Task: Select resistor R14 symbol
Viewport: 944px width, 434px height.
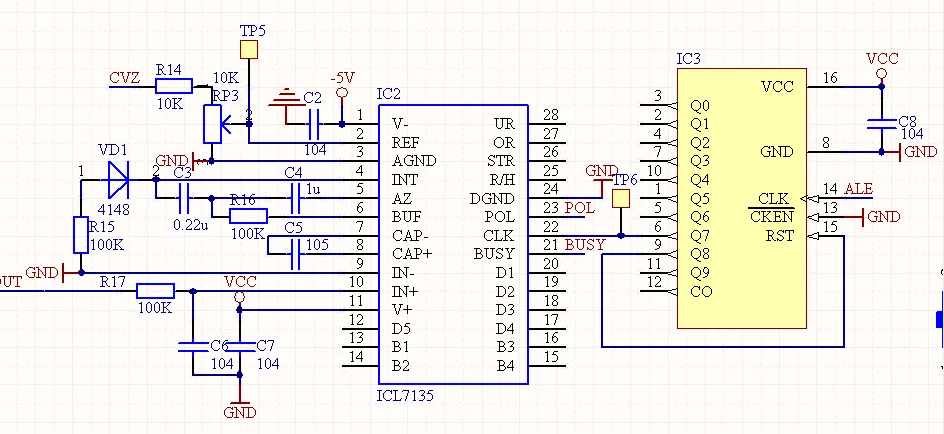Action: coord(174,86)
